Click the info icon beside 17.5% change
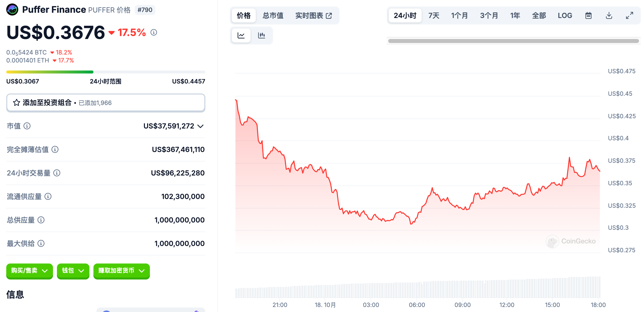This screenshot has height=312, width=644. pos(154,32)
